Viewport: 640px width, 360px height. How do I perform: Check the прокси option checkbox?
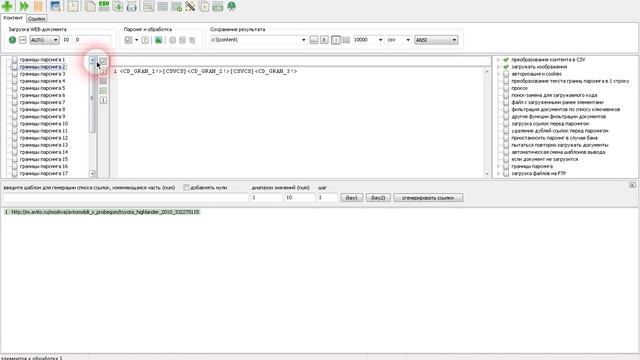point(506,88)
